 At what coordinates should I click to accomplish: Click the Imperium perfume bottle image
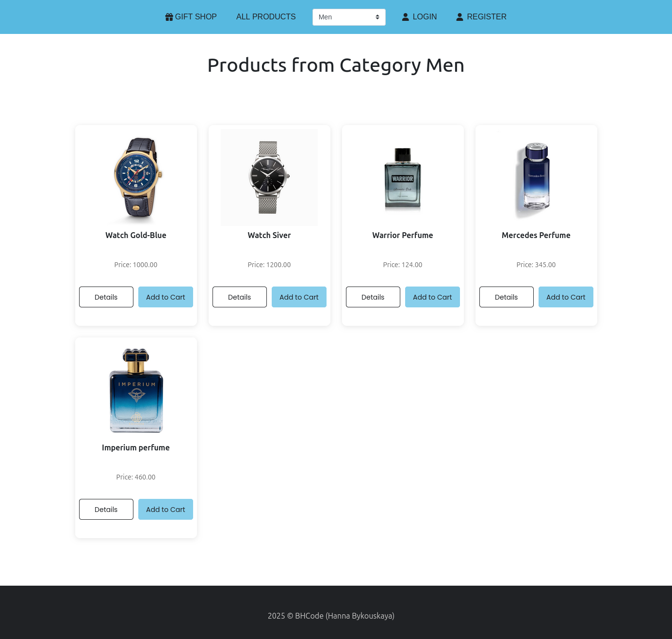(136, 390)
